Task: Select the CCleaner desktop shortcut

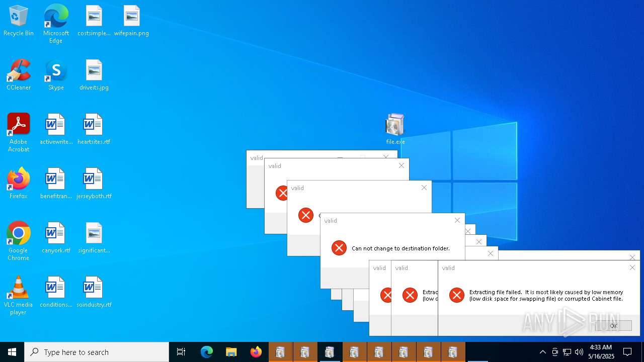Action: click(19, 75)
